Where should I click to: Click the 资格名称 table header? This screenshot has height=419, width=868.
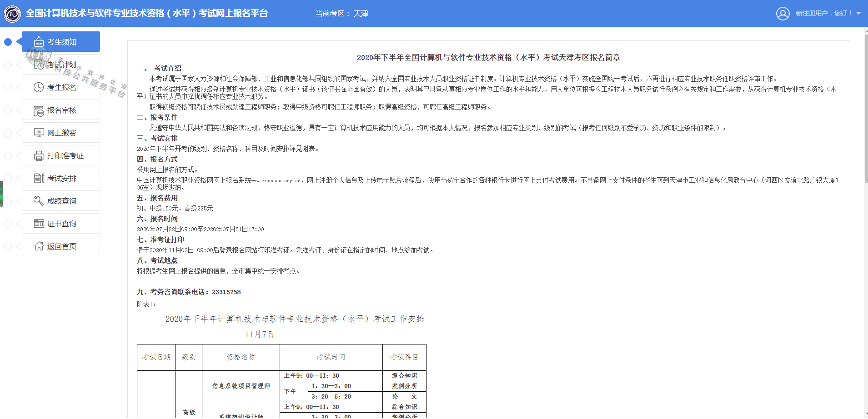(241, 357)
